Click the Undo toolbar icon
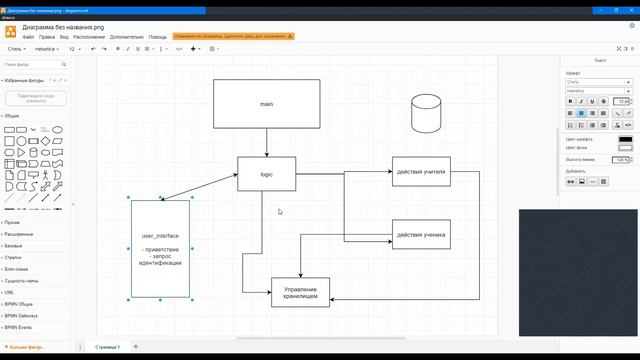 [x=93, y=49]
